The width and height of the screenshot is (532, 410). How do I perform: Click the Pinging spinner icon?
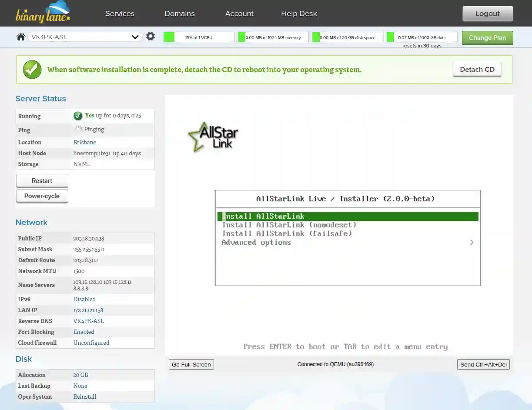pos(78,129)
